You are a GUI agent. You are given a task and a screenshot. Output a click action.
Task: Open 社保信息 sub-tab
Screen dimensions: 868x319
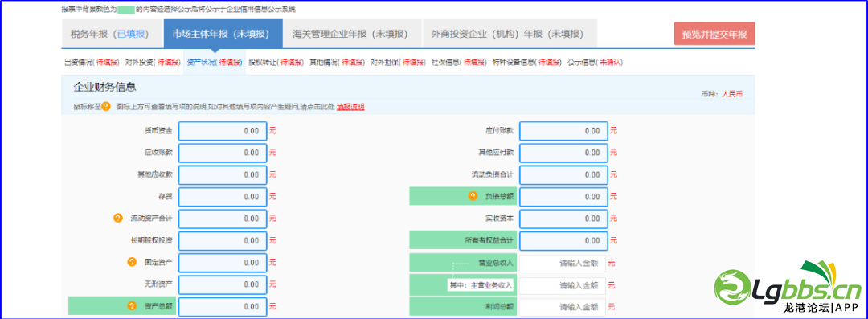pyautogui.click(x=460, y=63)
